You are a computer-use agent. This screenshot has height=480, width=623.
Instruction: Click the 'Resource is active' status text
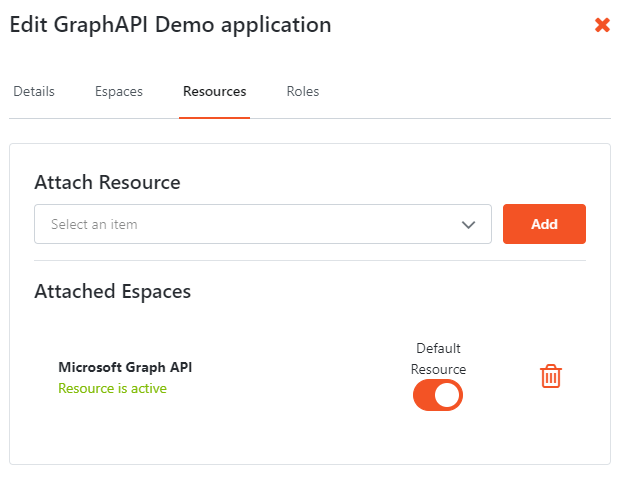click(x=112, y=388)
